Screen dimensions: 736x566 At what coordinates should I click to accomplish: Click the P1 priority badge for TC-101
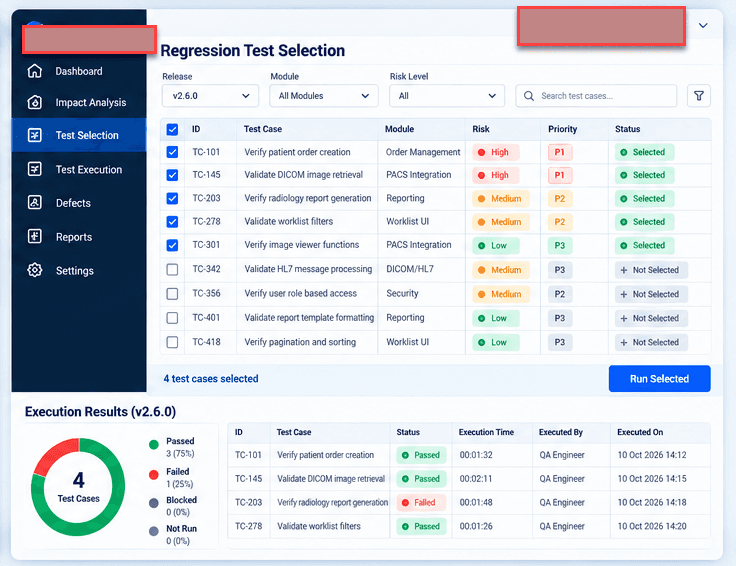click(x=560, y=152)
